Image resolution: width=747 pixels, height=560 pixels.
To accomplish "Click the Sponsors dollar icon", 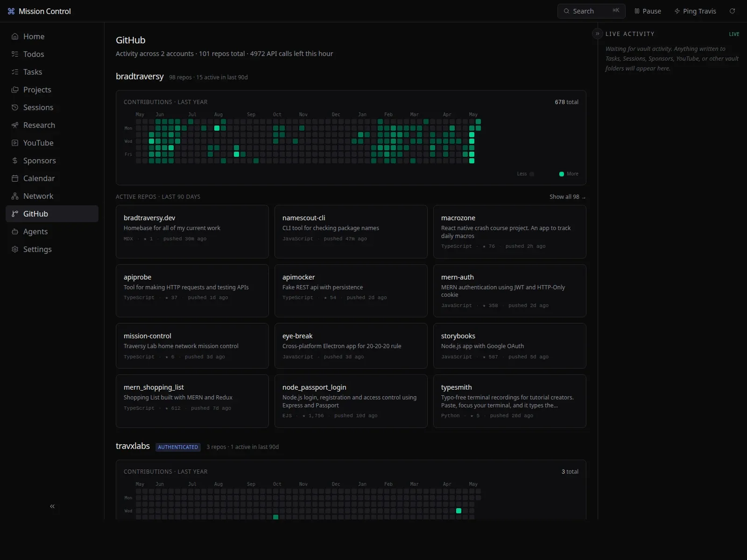I will tap(15, 161).
